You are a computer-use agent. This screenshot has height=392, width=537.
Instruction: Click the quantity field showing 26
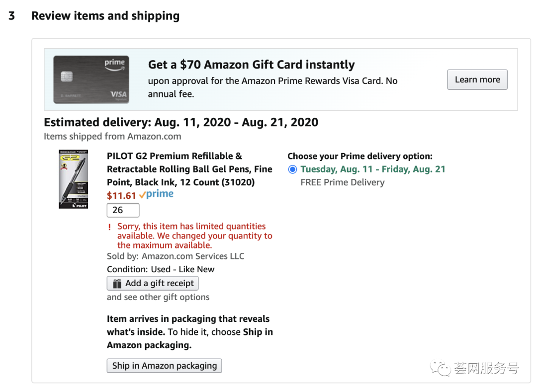tap(123, 210)
